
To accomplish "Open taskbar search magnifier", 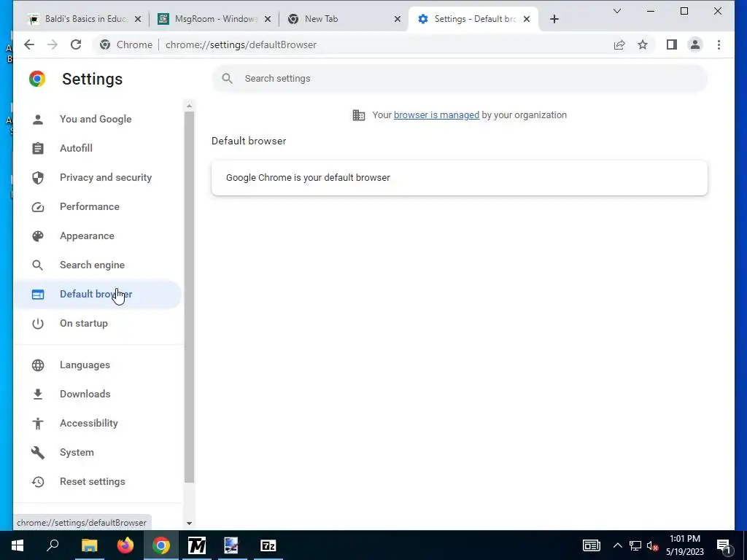I will point(53,545).
